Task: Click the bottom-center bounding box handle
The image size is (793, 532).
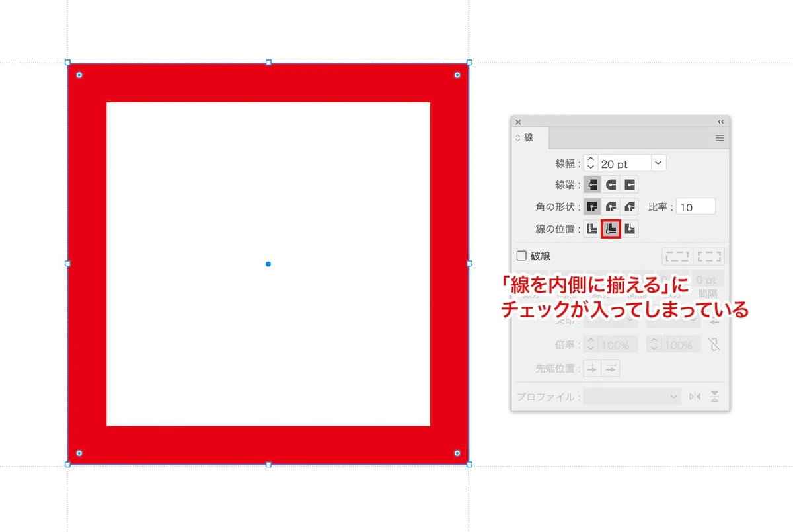Action: coord(268,465)
